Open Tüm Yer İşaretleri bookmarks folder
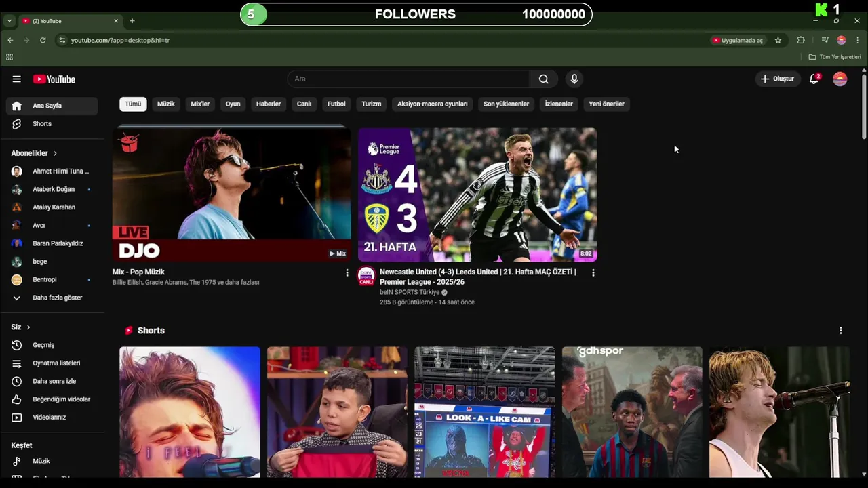The width and height of the screenshot is (868, 488). [835, 57]
